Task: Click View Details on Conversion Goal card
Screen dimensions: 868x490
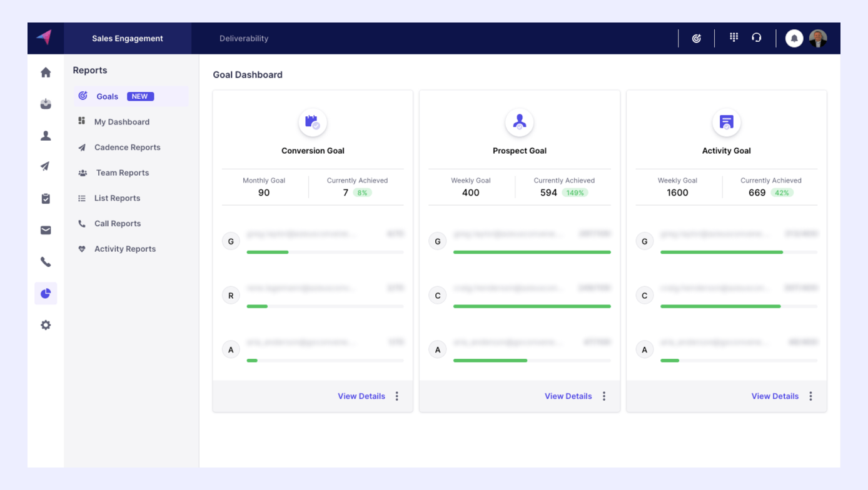Action: [361, 396]
